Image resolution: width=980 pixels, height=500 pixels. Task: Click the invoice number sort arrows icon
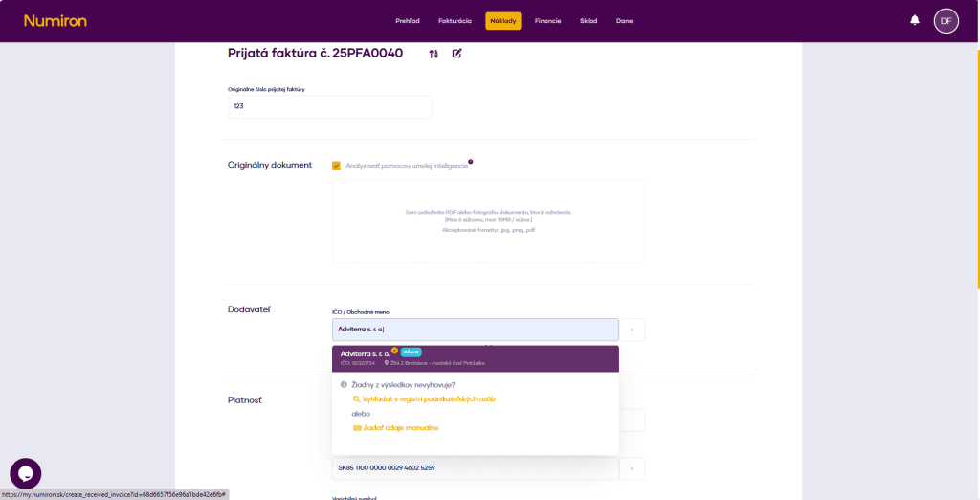[434, 54]
